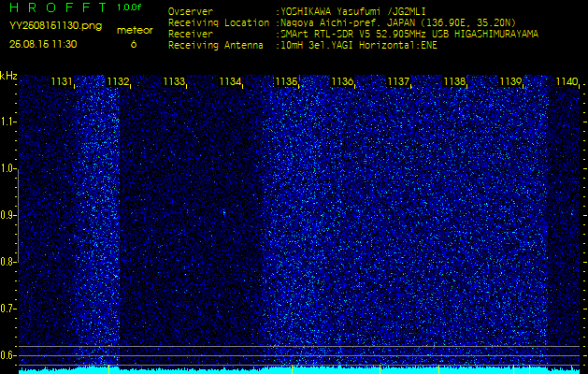Click the 1134 time axis label
This screenshot has height=374, width=588.
point(230,81)
